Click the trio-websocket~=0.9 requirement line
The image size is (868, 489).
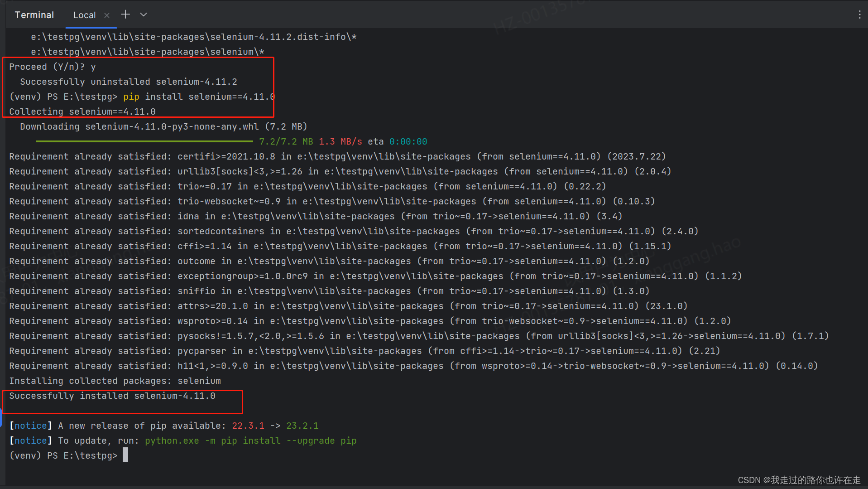332,201
